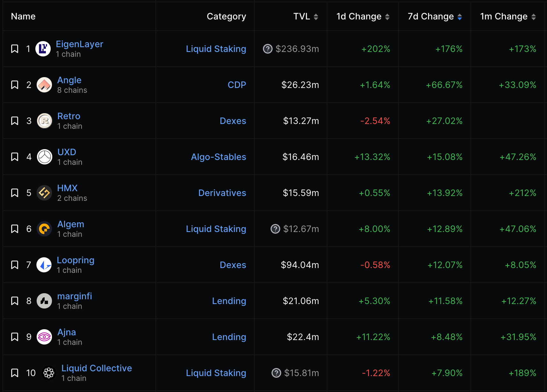547x392 pixels.
Task: Click the Liquid Collective logo icon
Action: pyautogui.click(x=49, y=373)
